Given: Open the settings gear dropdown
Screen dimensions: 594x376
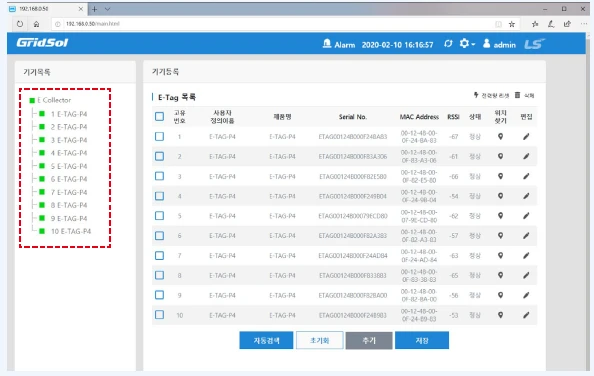Looking at the screenshot, I should tap(467, 44).
